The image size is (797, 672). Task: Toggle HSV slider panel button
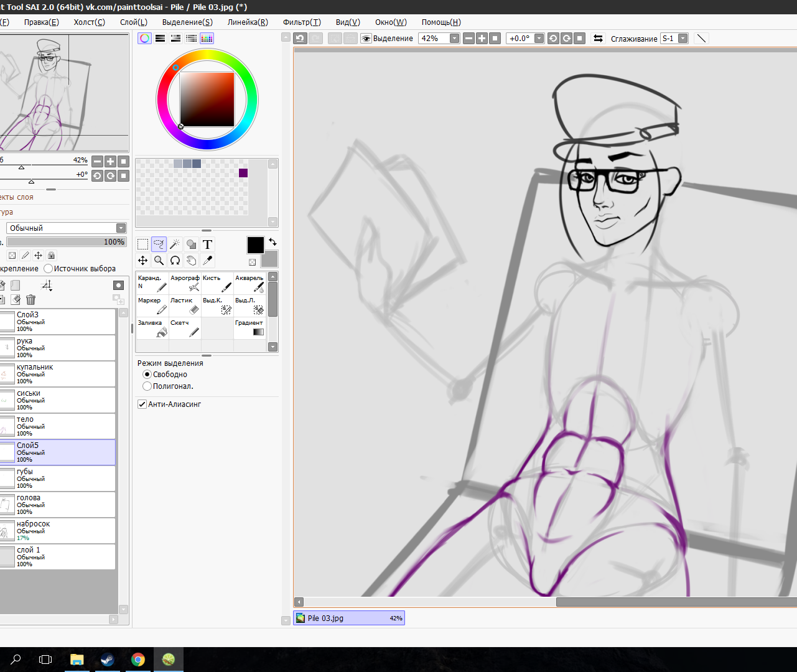pyautogui.click(x=175, y=39)
